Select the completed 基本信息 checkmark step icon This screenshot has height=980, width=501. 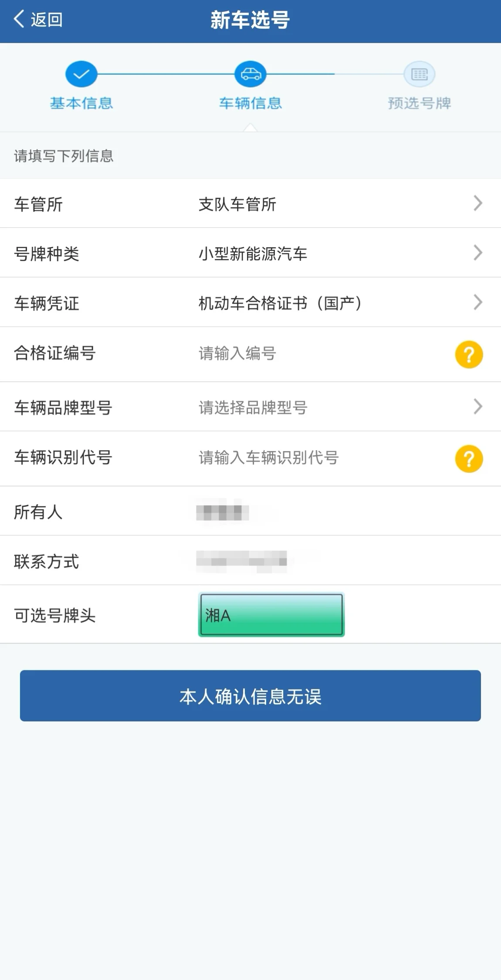(81, 74)
